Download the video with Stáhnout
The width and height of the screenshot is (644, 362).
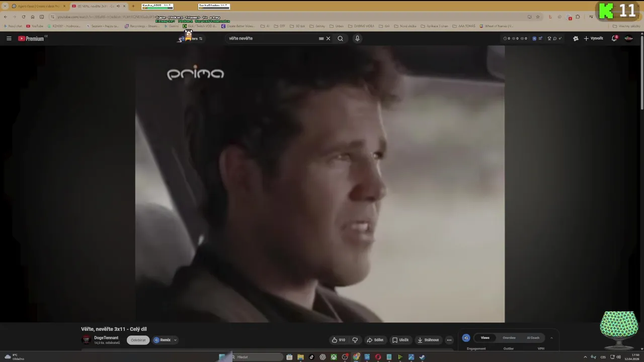(428, 340)
